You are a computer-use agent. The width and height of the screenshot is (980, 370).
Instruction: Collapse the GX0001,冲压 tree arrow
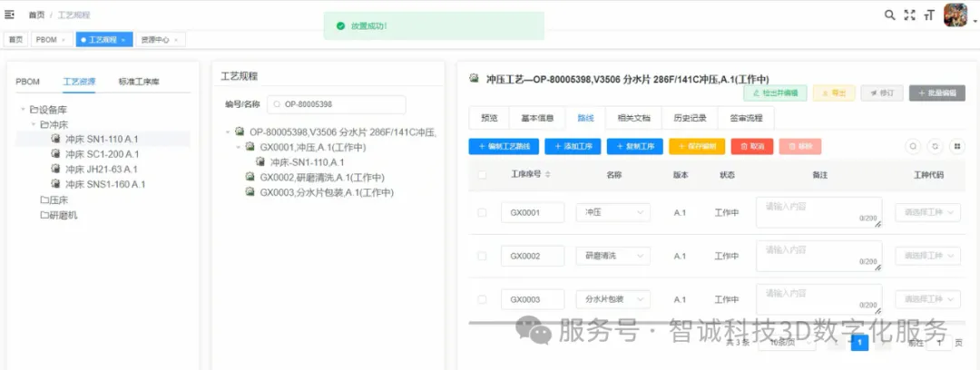pos(238,147)
